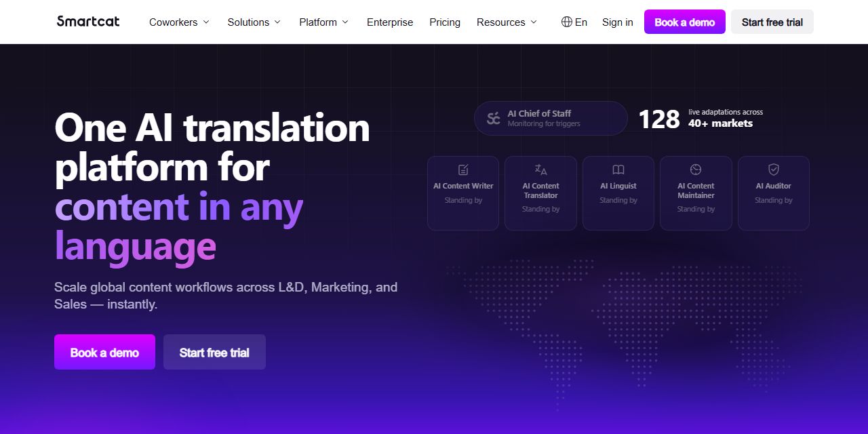Image resolution: width=868 pixels, height=434 pixels.
Task: Click the AI Linguist card title
Action: 618,186
